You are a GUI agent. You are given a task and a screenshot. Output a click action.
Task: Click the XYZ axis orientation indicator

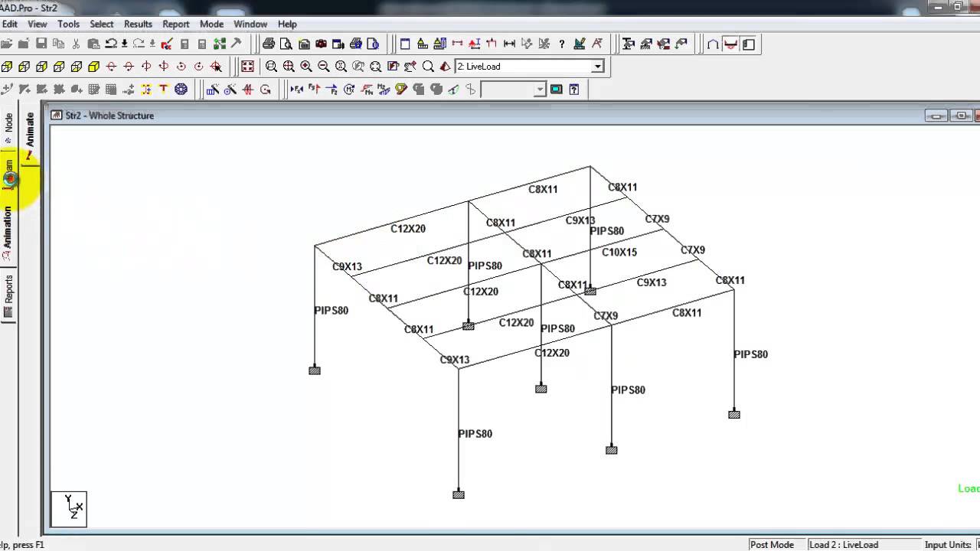69,509
